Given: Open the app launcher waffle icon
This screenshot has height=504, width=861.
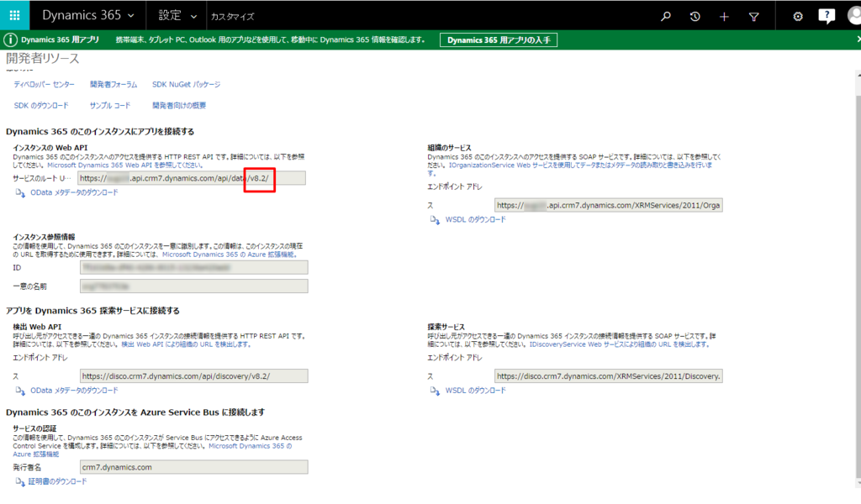Looking at the screenshot, I should 14,15.
